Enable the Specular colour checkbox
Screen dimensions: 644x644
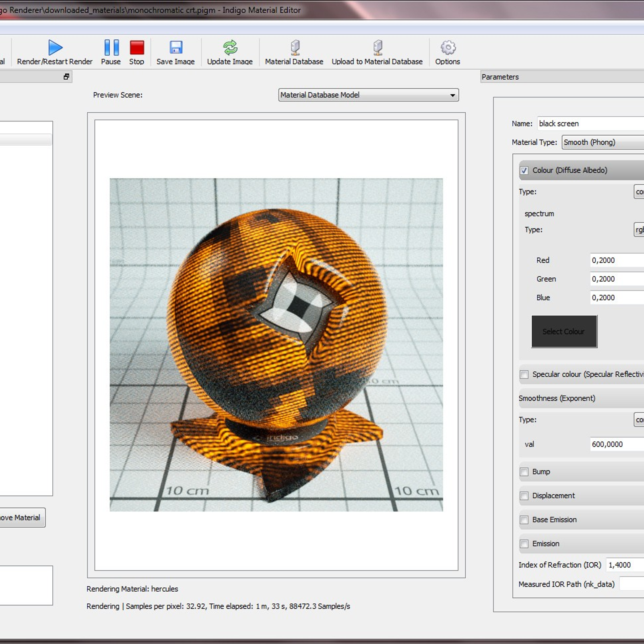[524, 375]
